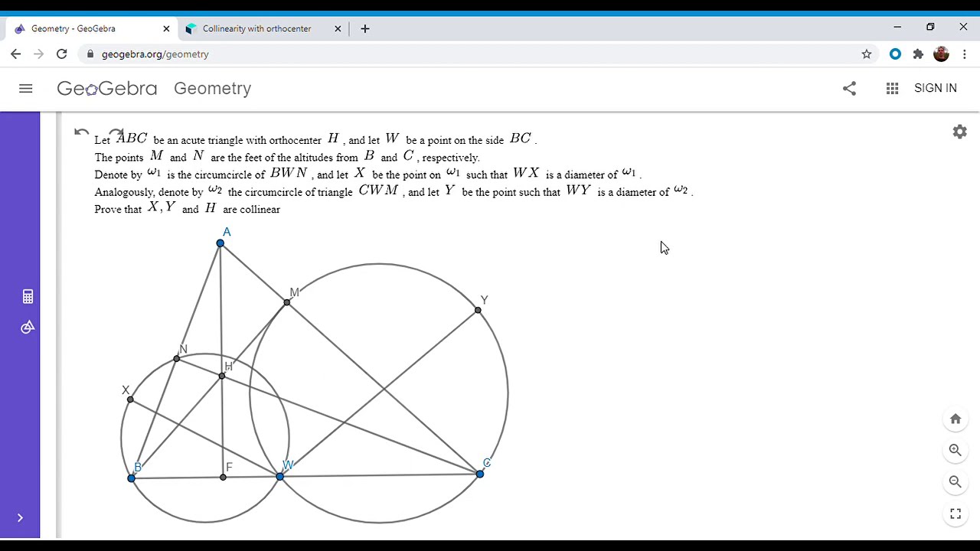The height and width of the screenshot is (551, 980).
Task: Click the undo arrow
Action: pyautogui.click(x=81, y=132)
